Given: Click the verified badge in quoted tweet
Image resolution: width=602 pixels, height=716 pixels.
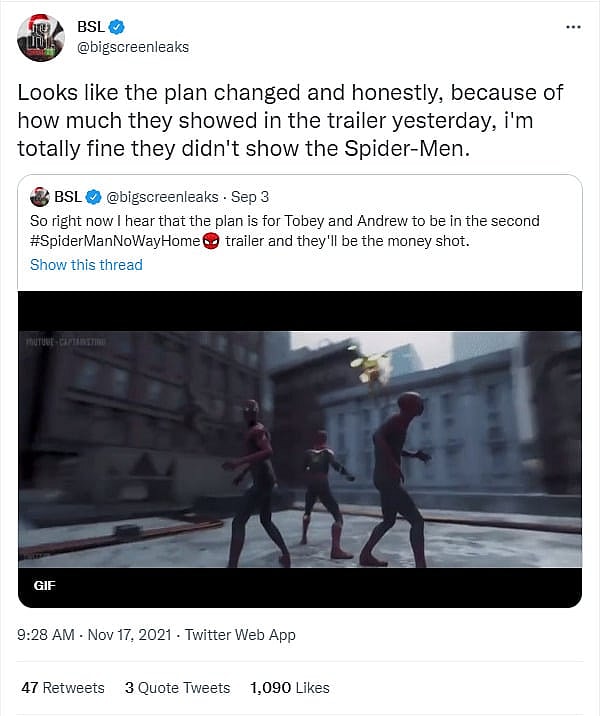Looking at the screenshot, I should 94,196.
